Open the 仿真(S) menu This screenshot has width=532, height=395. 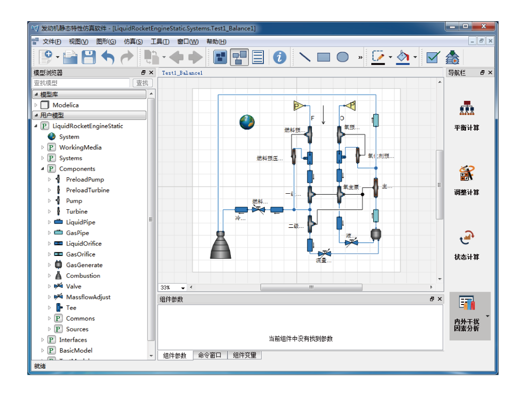click(x=133, y=41)
